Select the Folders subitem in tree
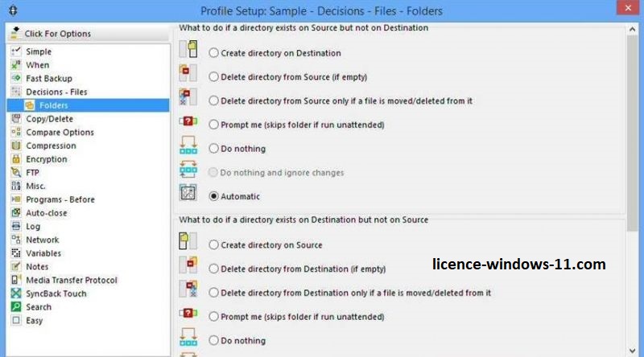The width and height of the screenshot is (644, 357). point(53,105)
